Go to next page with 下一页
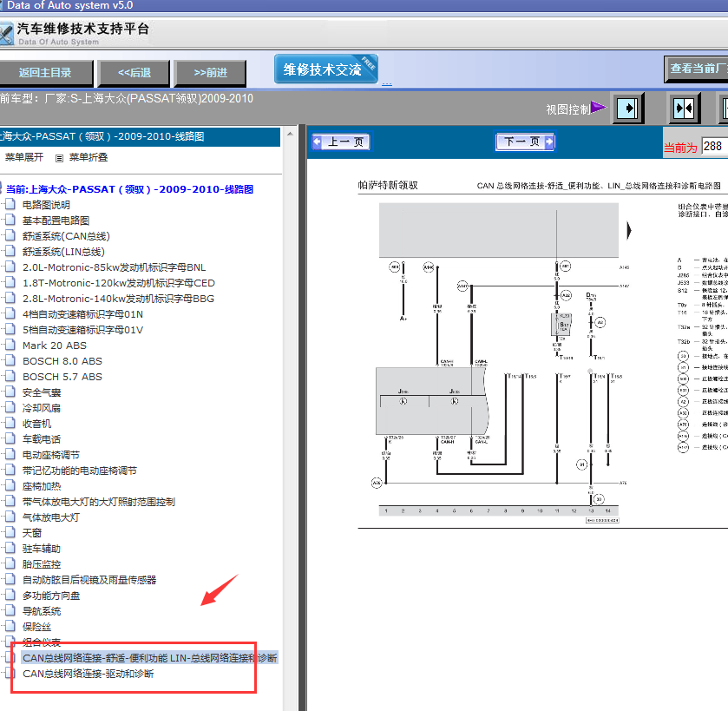Image resolution: width=728 pixels, height=711 pixels. click(x=525, y=142)
